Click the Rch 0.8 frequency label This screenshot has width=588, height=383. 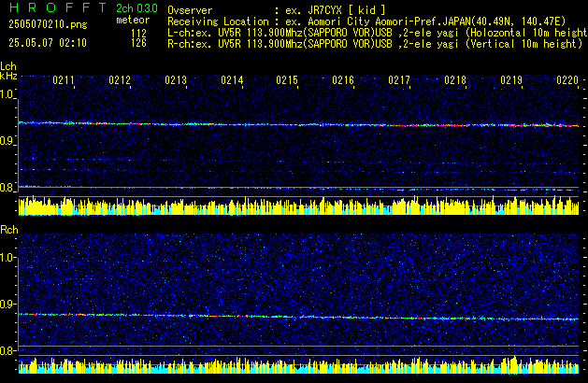point(7,350)
